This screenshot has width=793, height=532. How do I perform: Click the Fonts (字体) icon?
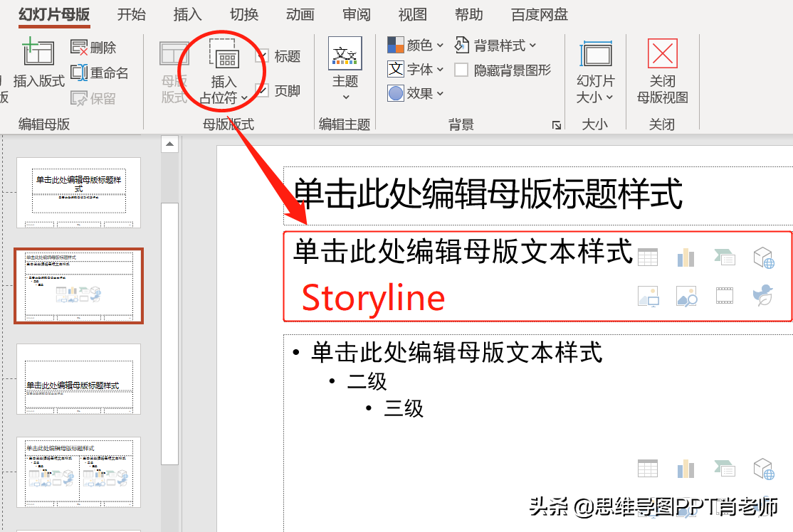(x=396, y=69)
